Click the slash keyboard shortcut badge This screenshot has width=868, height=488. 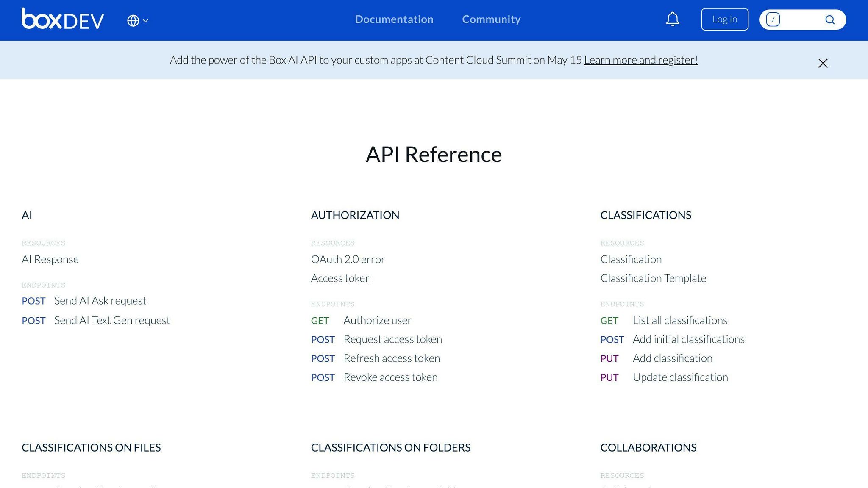(x=773, y=19)
